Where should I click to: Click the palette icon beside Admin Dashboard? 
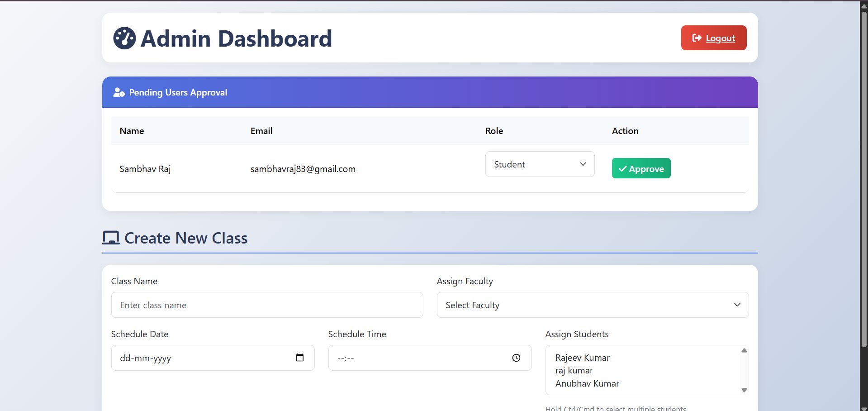coord(124,38)
